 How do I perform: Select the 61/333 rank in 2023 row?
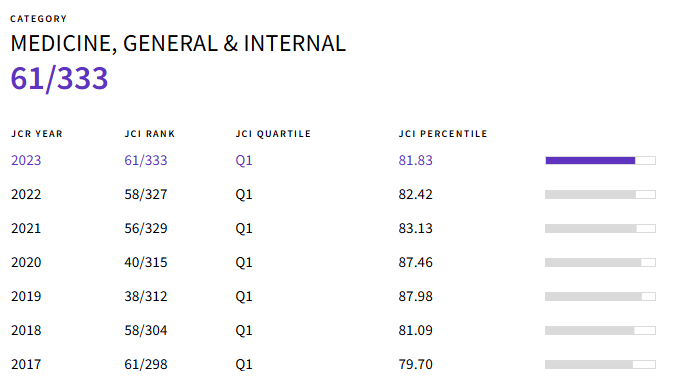(146, 161)
